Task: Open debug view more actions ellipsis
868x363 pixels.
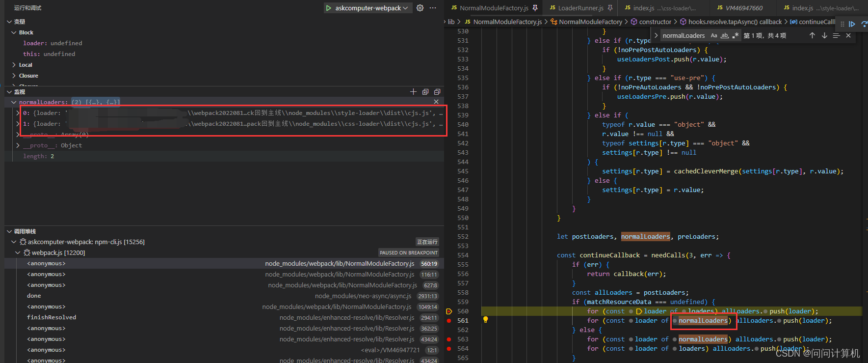Action: 433,8
